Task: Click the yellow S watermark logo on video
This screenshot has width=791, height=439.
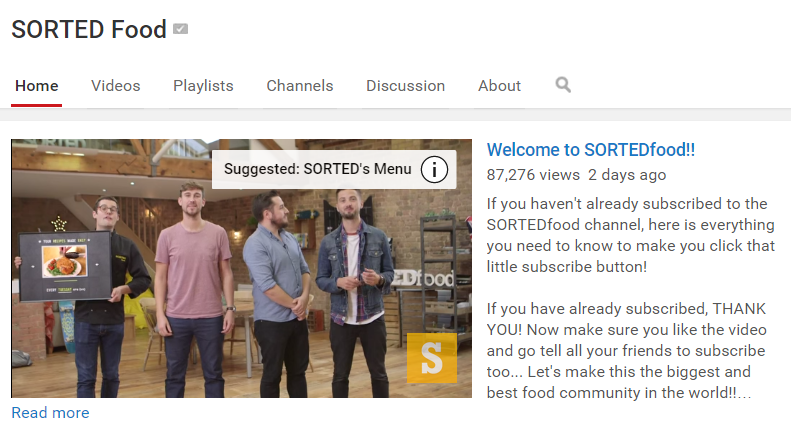Action: point(432,358)
